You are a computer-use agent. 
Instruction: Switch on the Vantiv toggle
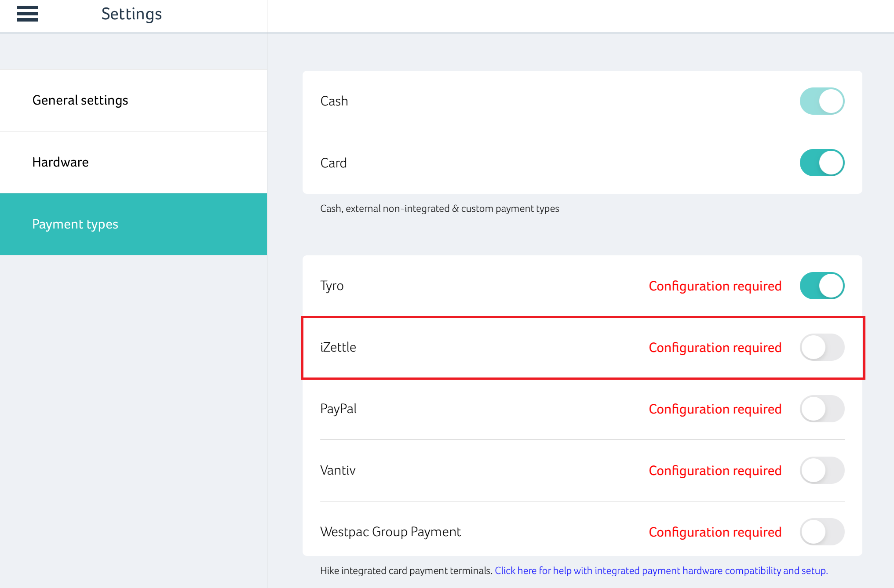click(821, 470)
